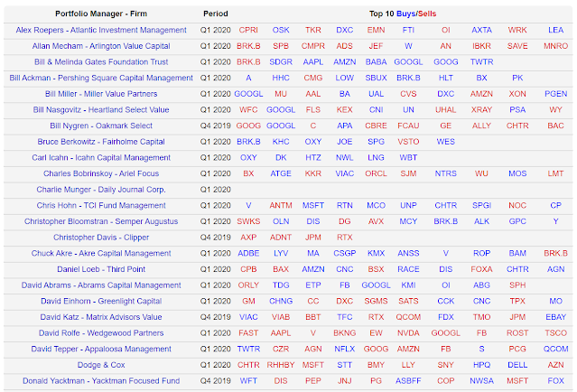Select Q4 2019 in Christopher Davis row

(215, 238)
